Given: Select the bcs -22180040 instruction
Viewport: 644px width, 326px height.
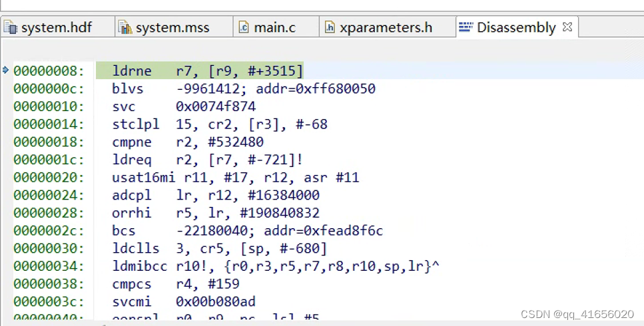Looking at the screenshot, I should (248, 230).
